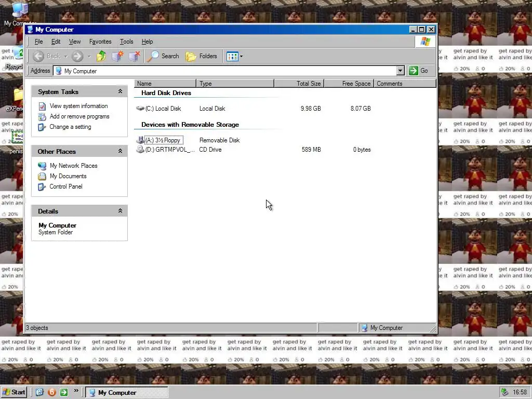Click the taskbar clock showing 16:58
532x399 pixels.
coord(520,392)
